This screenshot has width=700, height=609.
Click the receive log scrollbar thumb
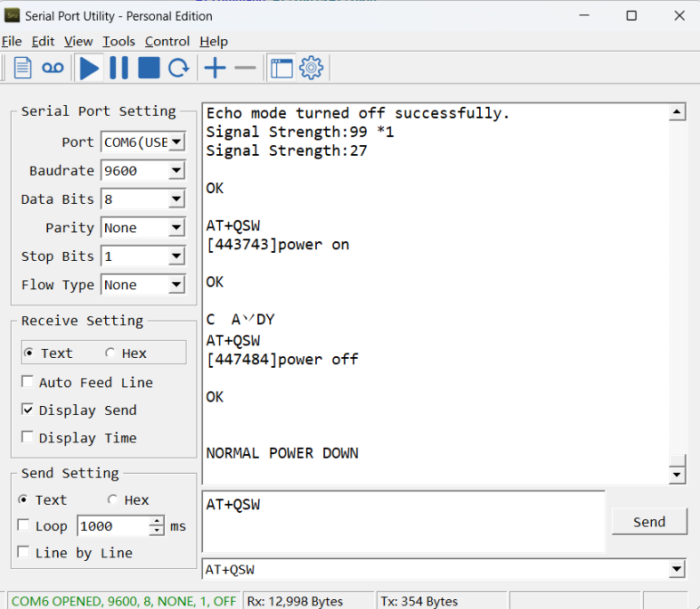pos(677,460)
